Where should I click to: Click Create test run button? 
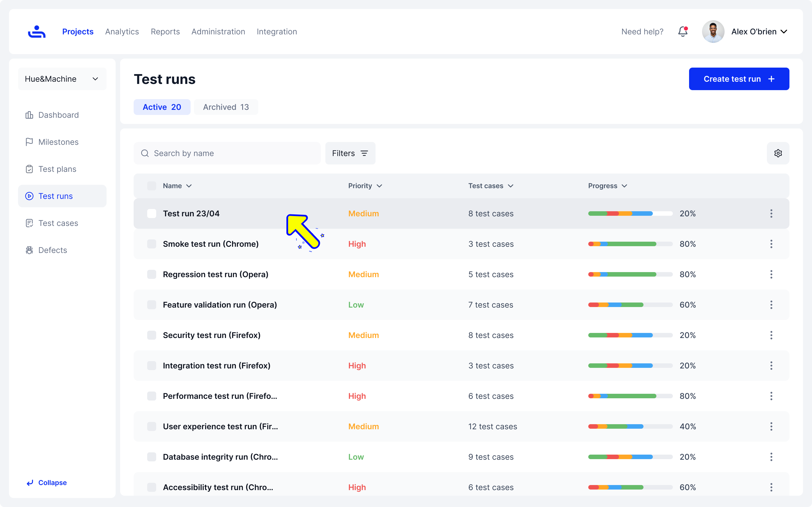739,79
